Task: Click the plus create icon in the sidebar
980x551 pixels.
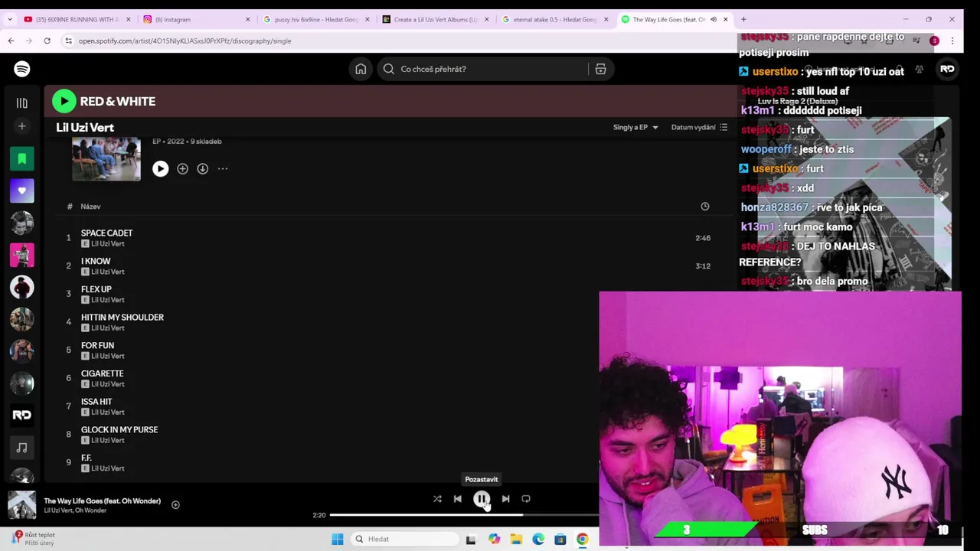Action: click(22, 126)
